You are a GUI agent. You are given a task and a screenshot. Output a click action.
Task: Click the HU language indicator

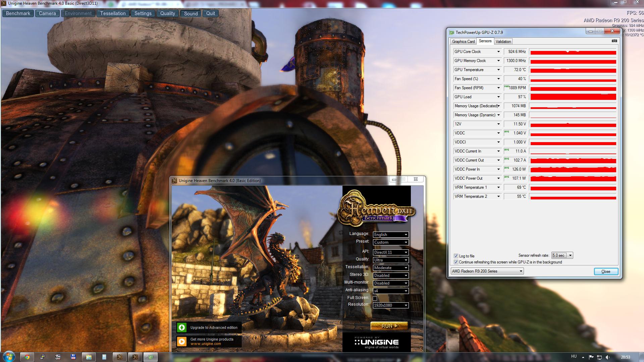tap(574, 357)
